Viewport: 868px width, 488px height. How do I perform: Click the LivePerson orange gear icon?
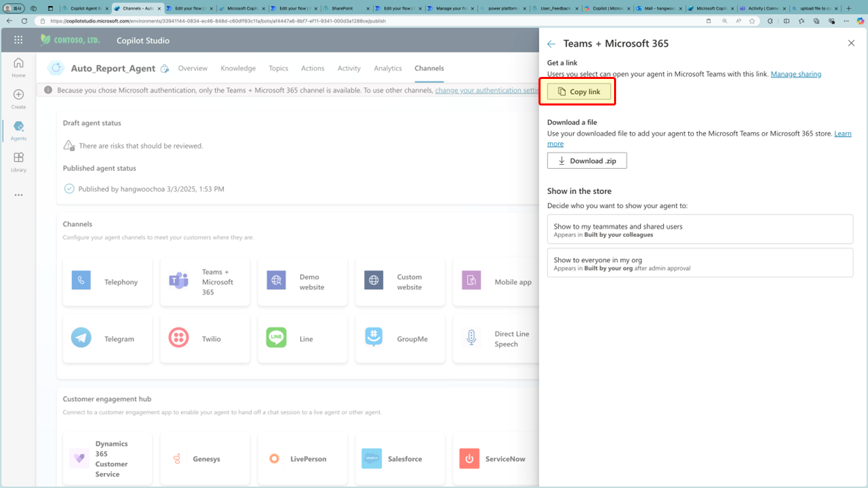[274, 459]
